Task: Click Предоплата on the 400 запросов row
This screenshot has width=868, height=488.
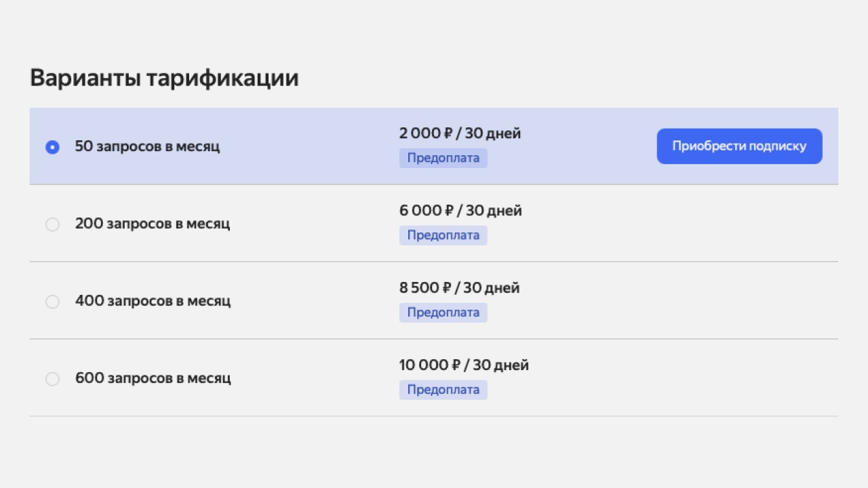Action: 443,312
